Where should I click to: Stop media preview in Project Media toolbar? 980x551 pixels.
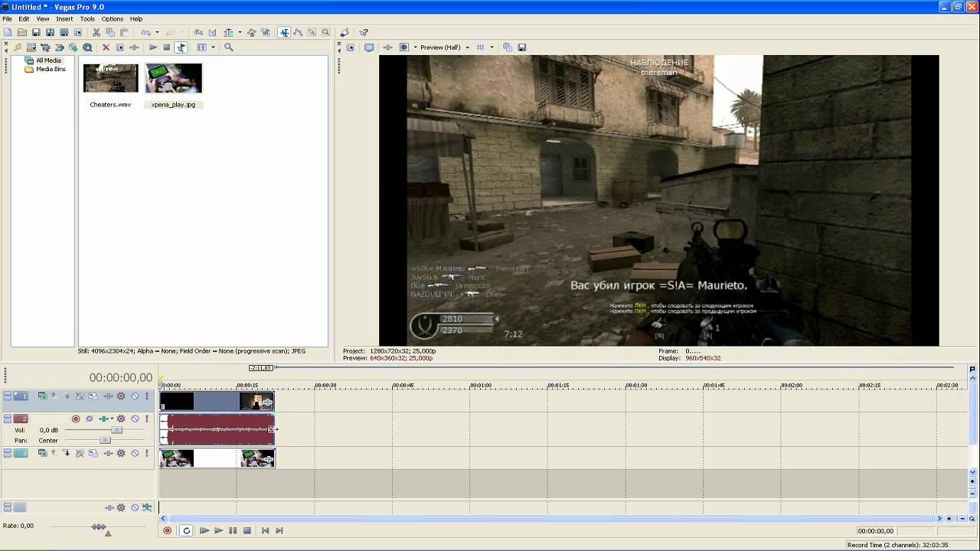(167, 47)
